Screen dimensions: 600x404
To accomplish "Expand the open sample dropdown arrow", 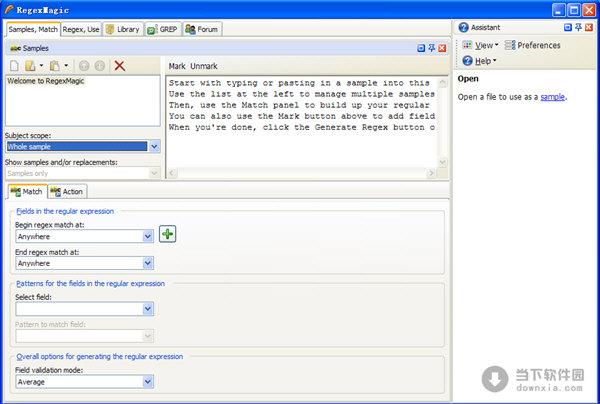I will [x=41, y=66].
